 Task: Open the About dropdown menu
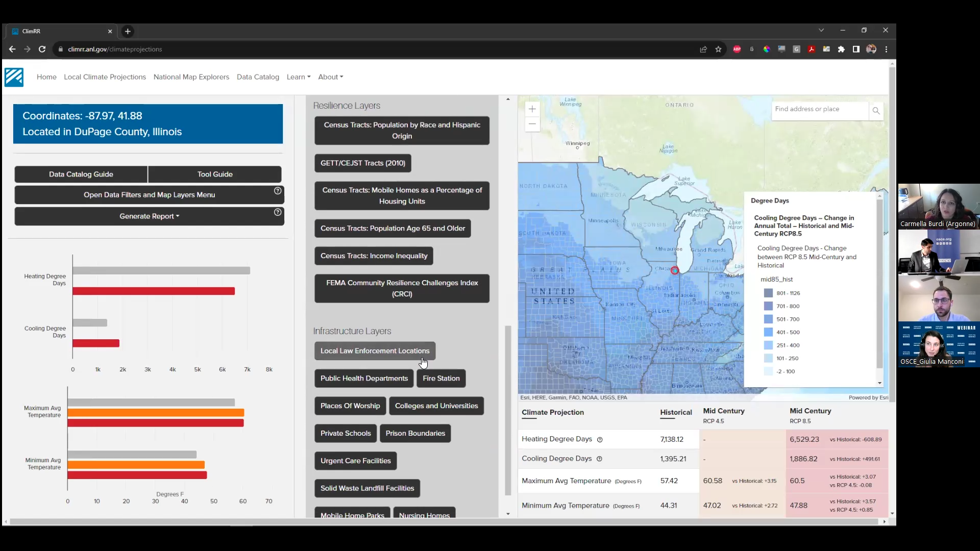click(330, 77)
